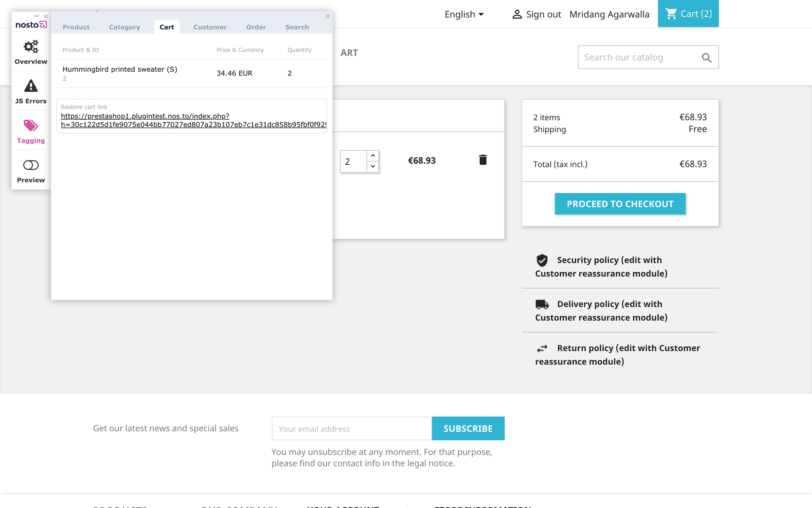
Task: Switch to the Customer tab
Action: (210, 27)
